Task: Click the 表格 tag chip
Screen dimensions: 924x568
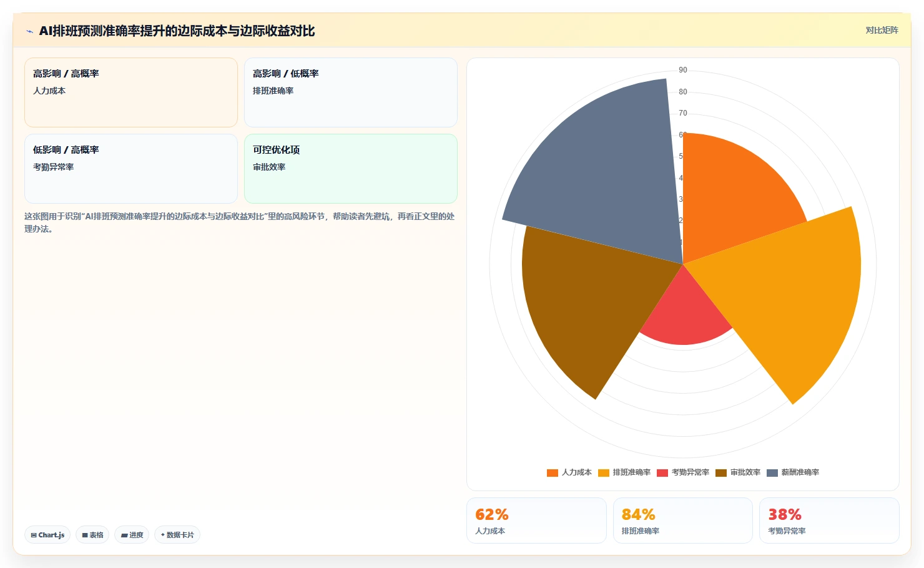Action: (92, 535)
